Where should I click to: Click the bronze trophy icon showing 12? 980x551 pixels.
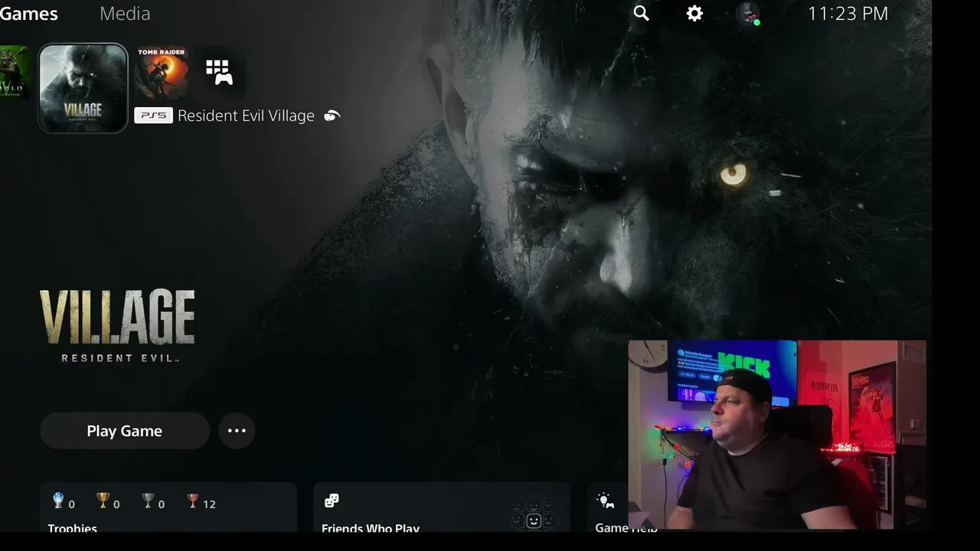coord(193,500)
